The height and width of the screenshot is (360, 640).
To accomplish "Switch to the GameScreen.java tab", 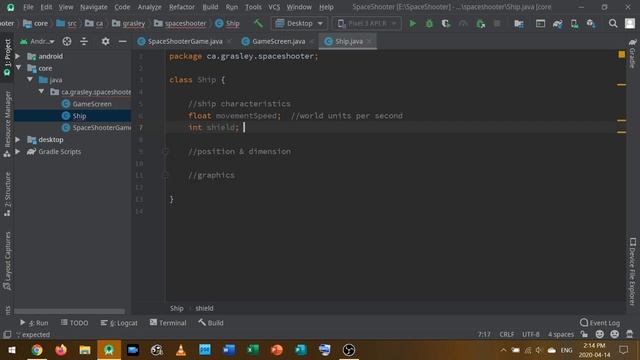I will (278, 41).
